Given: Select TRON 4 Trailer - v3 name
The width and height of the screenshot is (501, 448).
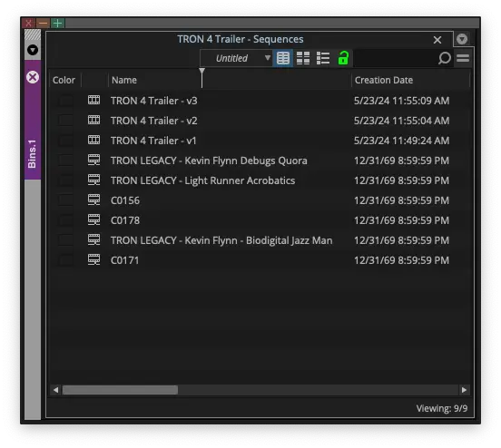Looking at the screenshot, I should (x=154, y=101).
